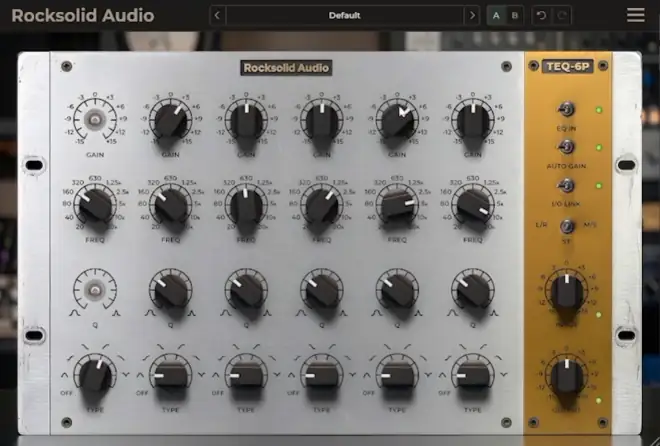660x446 pixels.
Task: Click the GAIN knob of the third band
Action: click(246, 120)
